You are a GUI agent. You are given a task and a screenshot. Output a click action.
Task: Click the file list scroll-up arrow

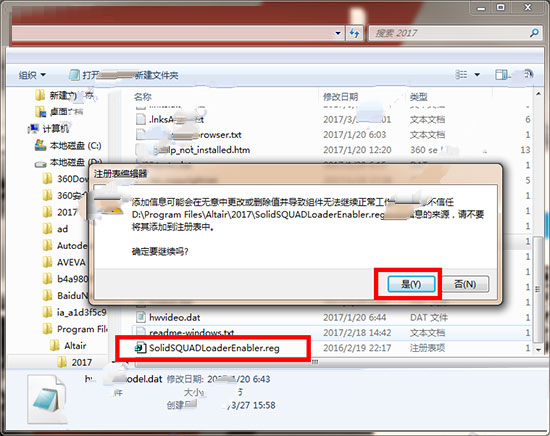coord(538,94)
